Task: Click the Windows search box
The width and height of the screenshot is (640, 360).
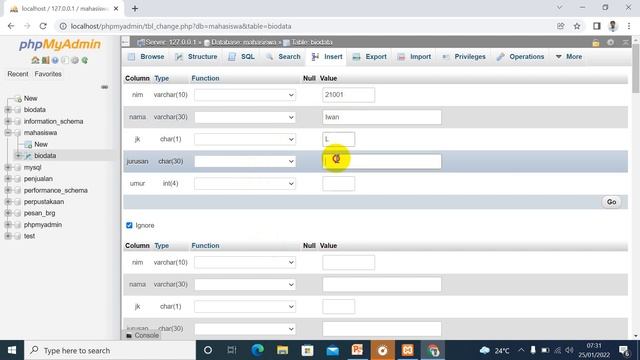Action: click(110, 350)
